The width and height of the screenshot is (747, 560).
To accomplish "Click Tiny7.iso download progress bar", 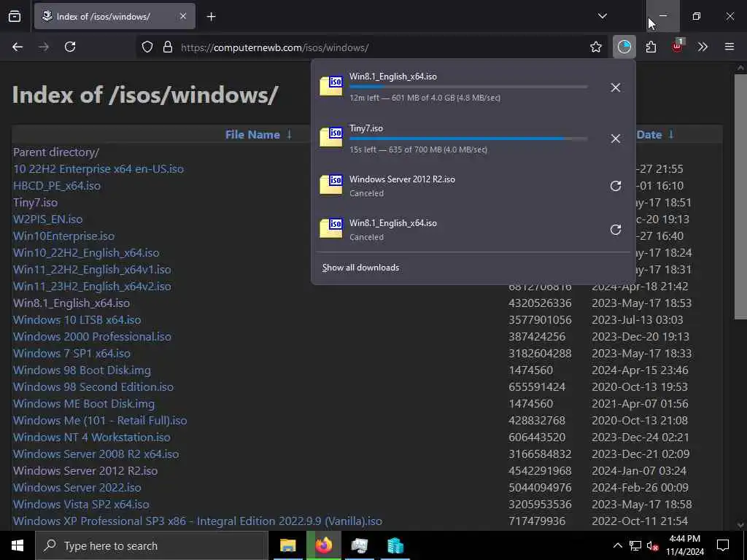I will click(x=468, y=139).
